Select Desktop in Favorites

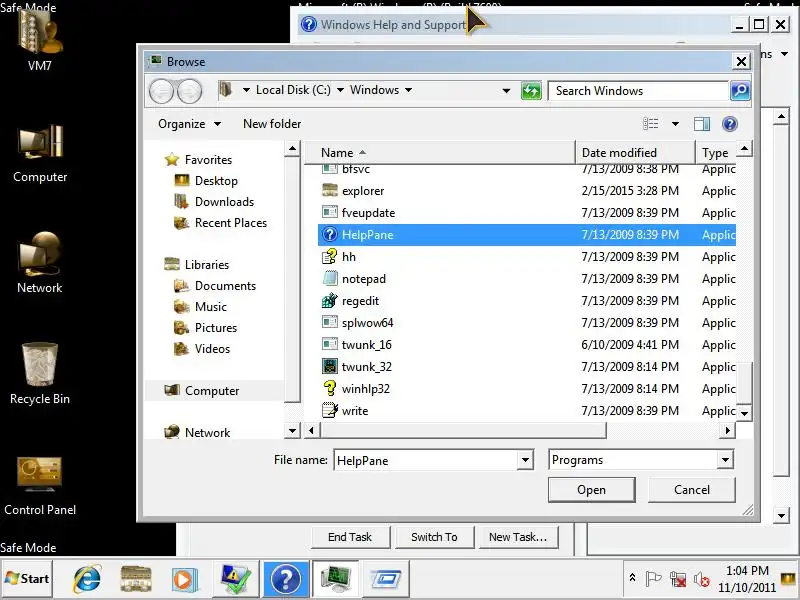tap(206, 181)
